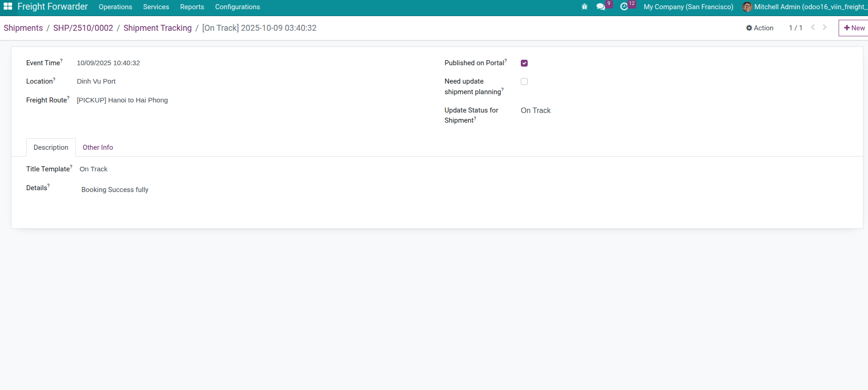This screenshot has width=868, height=390.
Task: Open the Reports menu
Action: 192,7
